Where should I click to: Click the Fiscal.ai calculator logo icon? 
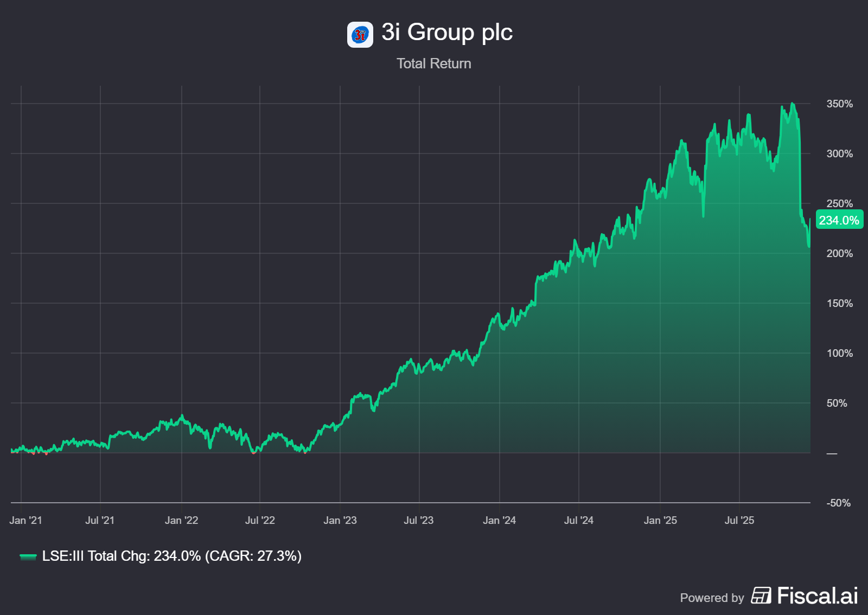(761, 595)
